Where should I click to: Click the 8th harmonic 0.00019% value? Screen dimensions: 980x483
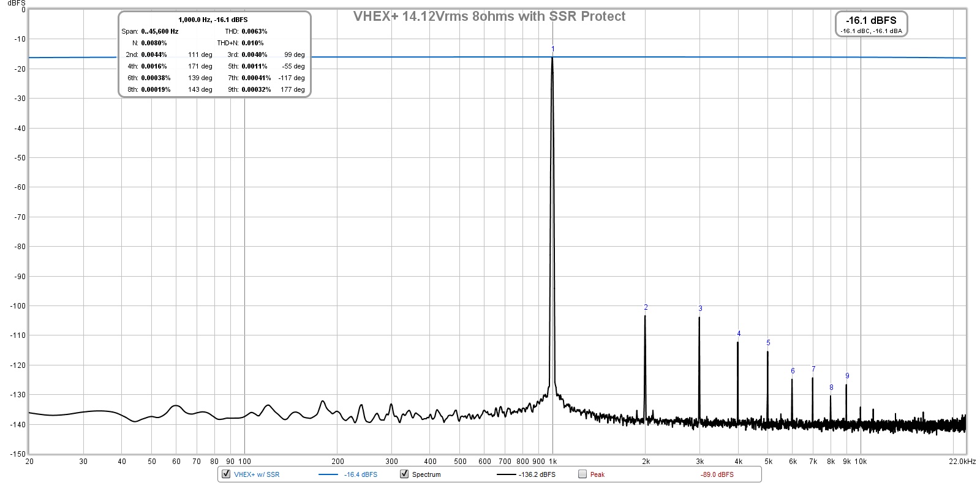tap(156, 89)
